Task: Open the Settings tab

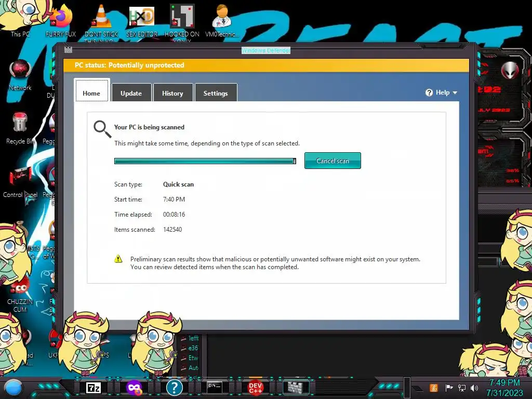Action: click(x=216, y=92)
